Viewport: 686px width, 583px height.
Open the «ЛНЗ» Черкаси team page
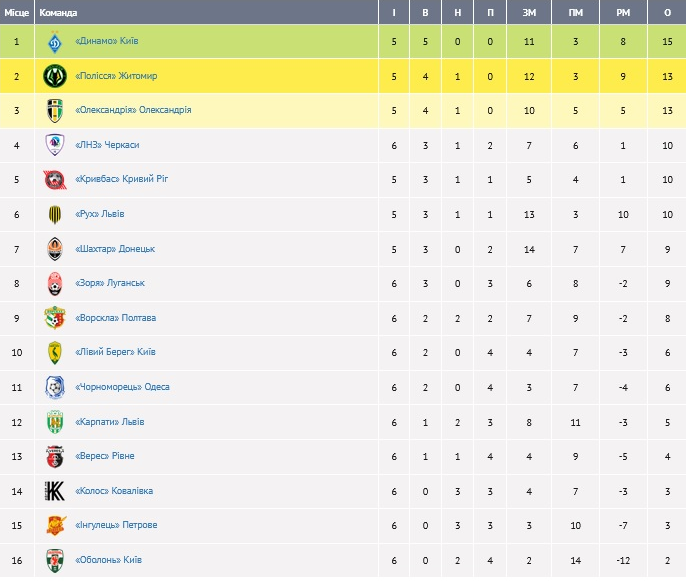[x=107, y=146]
